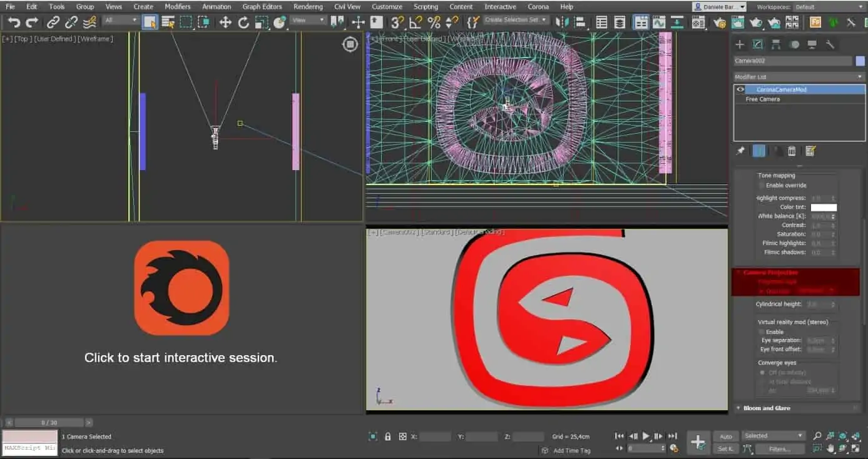Image resolution: width=868 pixels, height=459 pixels.
Task: Click the Undo arrow icon
Action: coord(13,23)
